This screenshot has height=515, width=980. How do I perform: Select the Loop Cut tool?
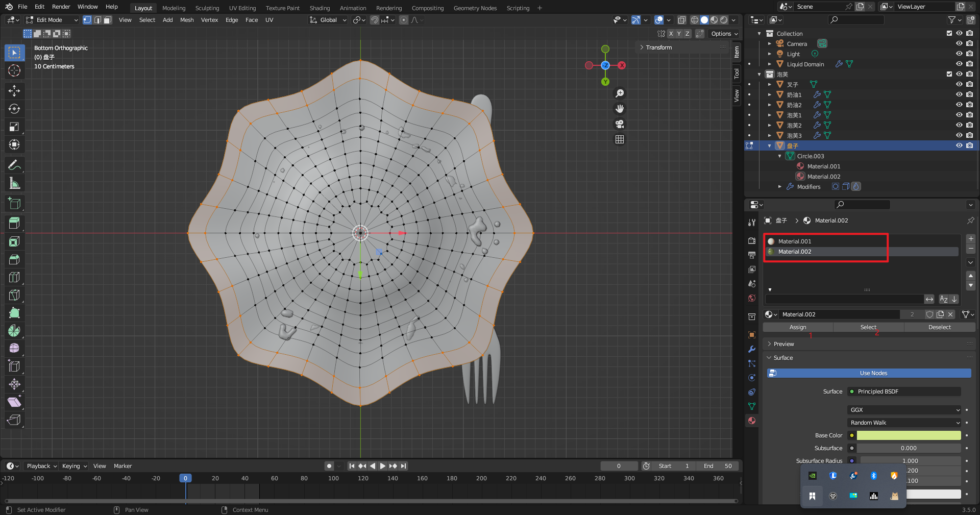(14, 277)
